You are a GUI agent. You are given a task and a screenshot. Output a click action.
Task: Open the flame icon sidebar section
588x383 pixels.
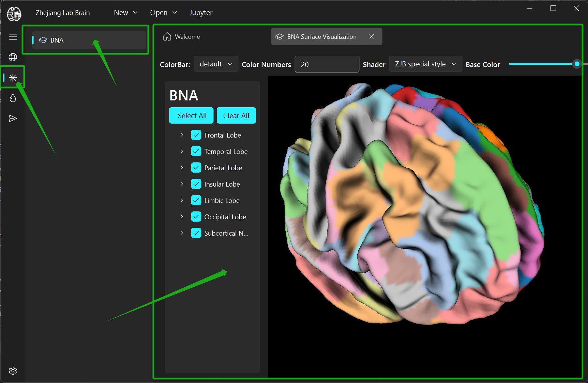[13, 98]
